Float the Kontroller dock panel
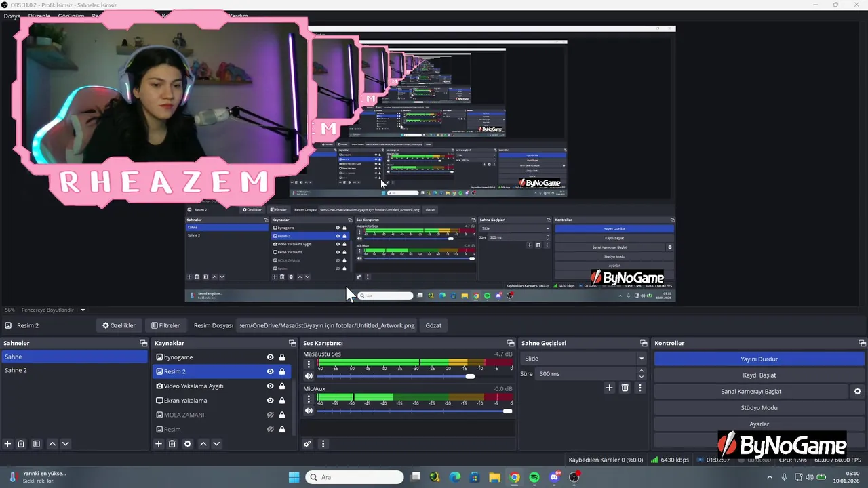The height and width of the screenshot is (488, 868). coord(861,343)
